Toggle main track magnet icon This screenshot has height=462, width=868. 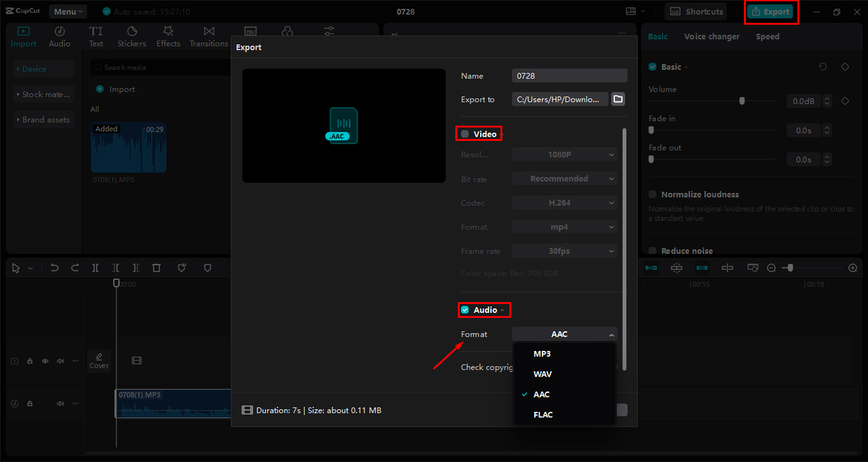point(651,268)
